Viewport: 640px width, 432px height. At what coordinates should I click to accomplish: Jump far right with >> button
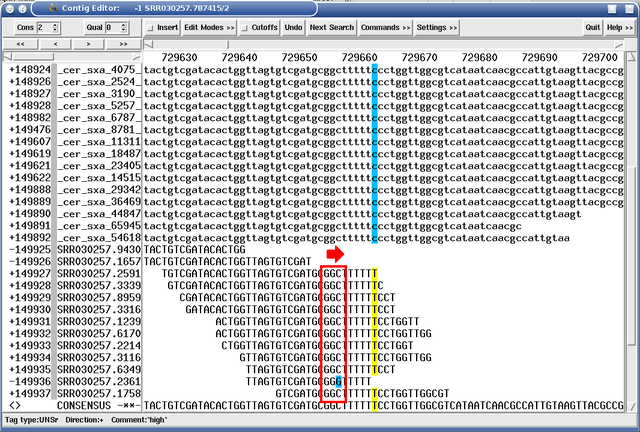click(123, 44)
